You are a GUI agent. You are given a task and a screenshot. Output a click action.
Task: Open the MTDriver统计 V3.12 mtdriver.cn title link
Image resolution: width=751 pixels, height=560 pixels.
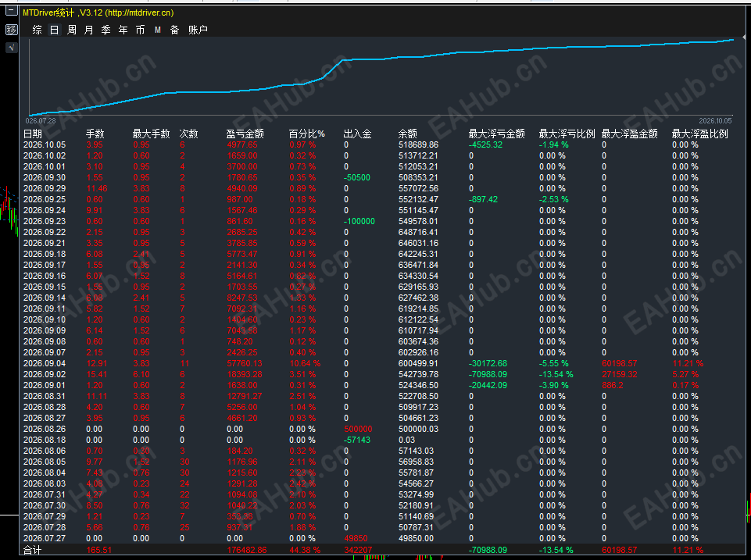tap(98, 13)
